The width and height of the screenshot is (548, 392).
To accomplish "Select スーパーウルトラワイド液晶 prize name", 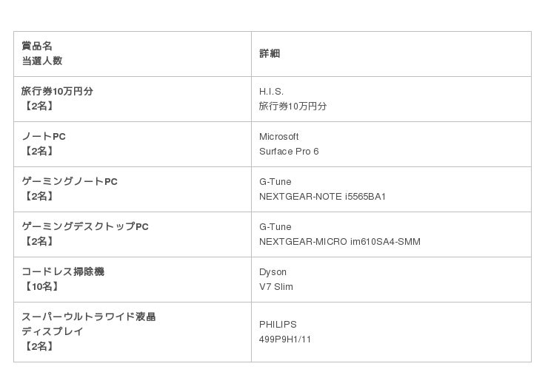I will [88, 317].
